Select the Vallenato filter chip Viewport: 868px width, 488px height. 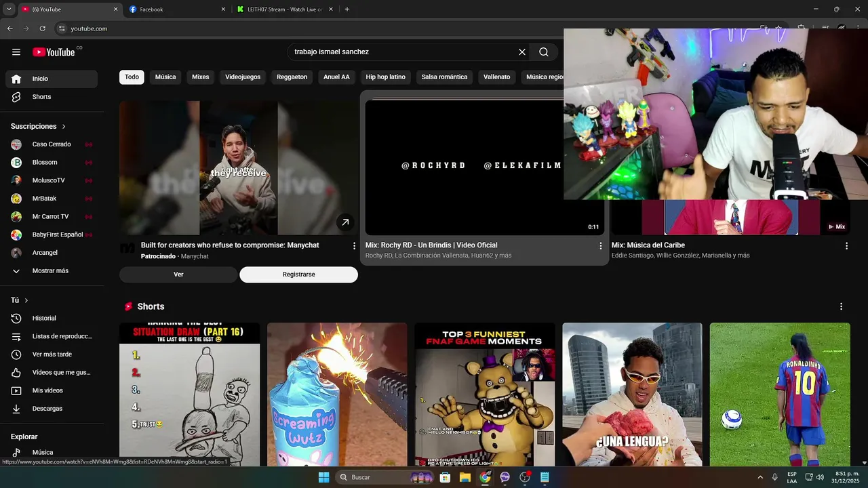point(496,77)
